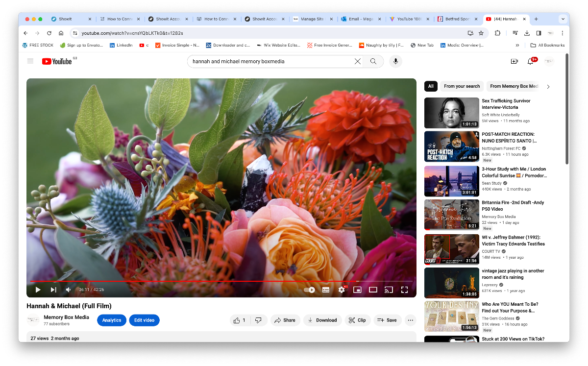Mute the video volume
This screenshot has width=588, height=366.
point(68,290)
